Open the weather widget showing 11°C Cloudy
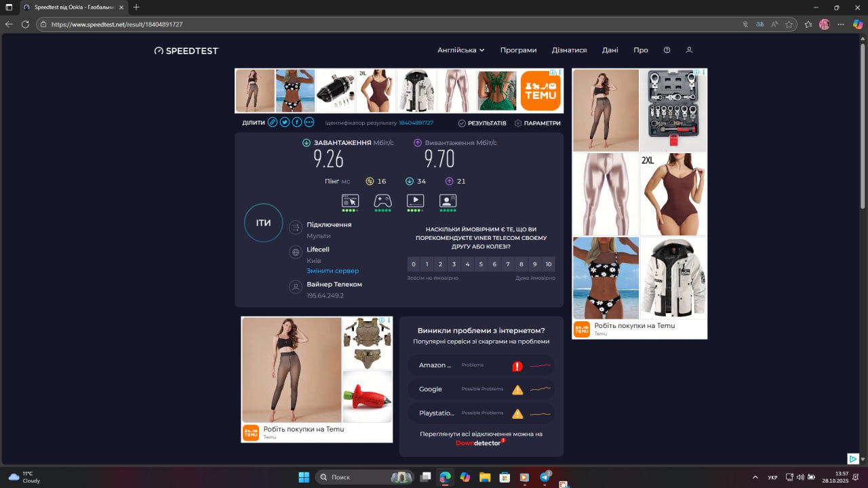 24,477
